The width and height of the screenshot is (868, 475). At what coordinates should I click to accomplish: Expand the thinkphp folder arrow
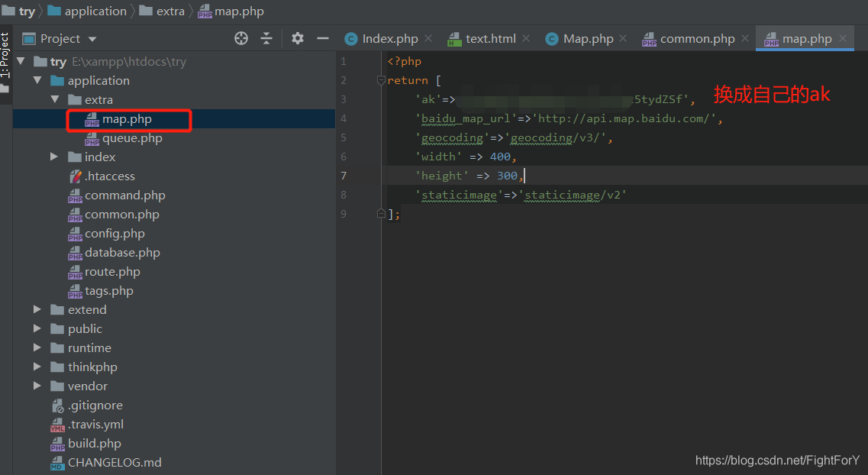pyautogui.click(x=37, y=367)
